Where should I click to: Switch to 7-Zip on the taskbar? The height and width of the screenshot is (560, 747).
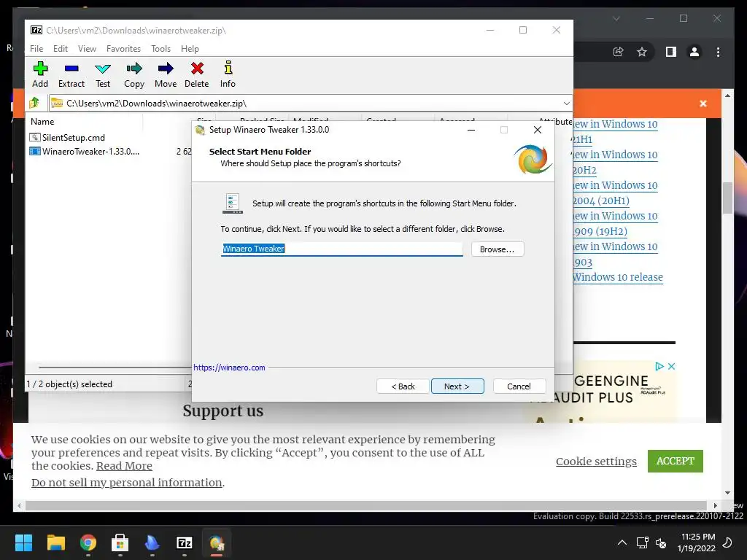pos(185,542)
